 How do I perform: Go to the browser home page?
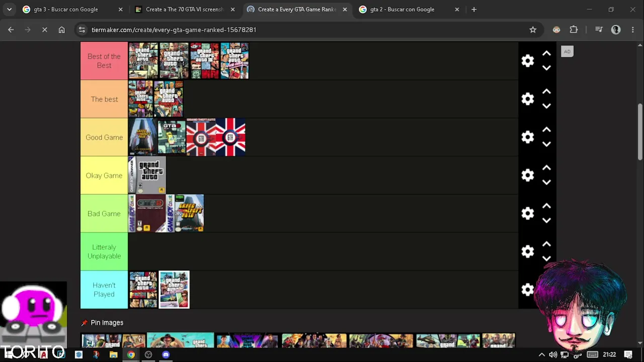coord(61,30)
